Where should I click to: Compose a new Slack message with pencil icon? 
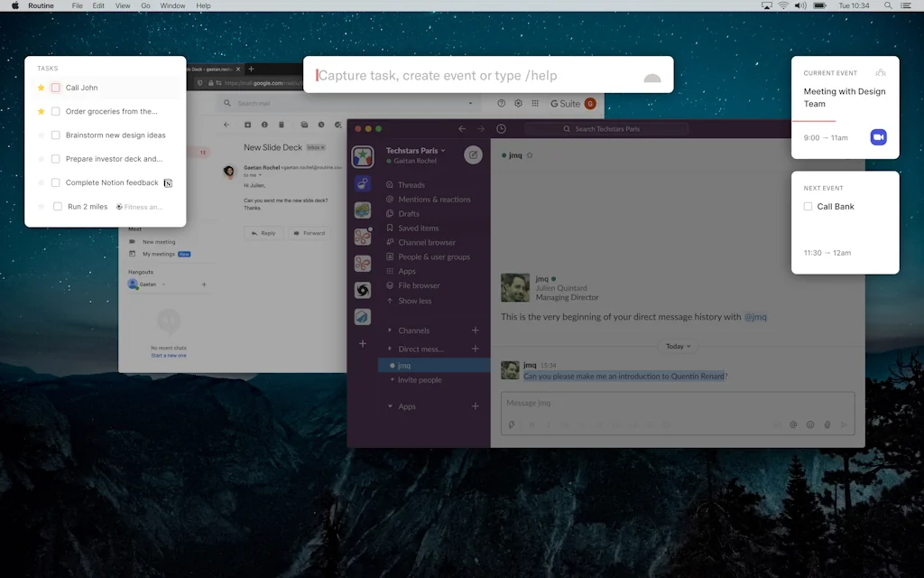[x=473, y=154]
